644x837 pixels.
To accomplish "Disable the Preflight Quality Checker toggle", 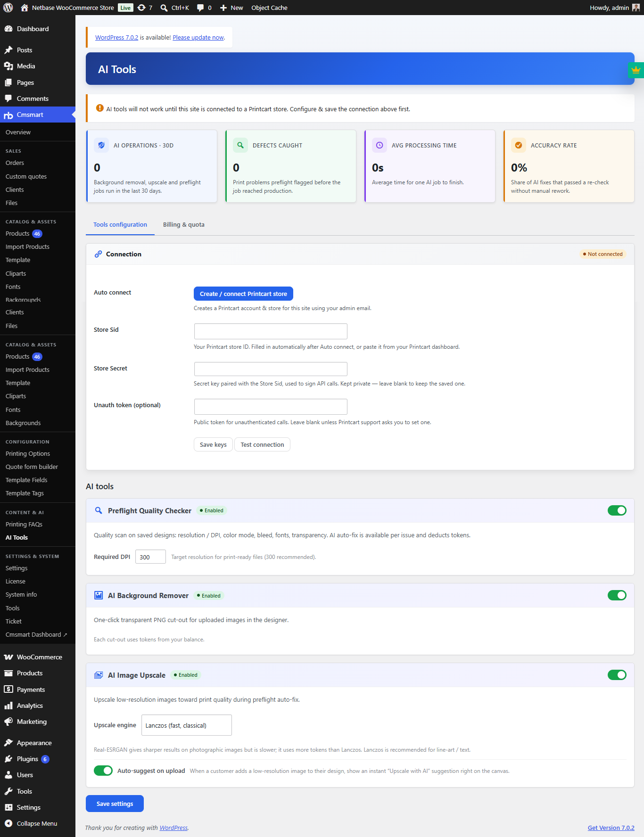I will pos(617,510).
